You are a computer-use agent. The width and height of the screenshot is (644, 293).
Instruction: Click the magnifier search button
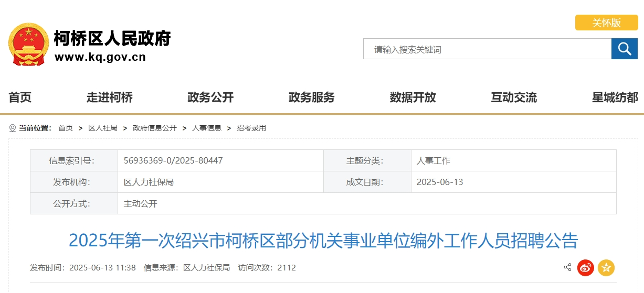(x=624, y=49)
